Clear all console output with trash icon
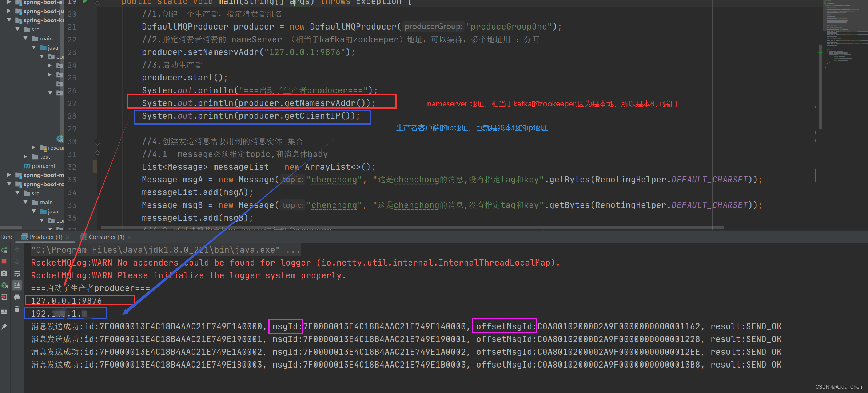Screen dimensions: 868x393 (x=17, y=309)
